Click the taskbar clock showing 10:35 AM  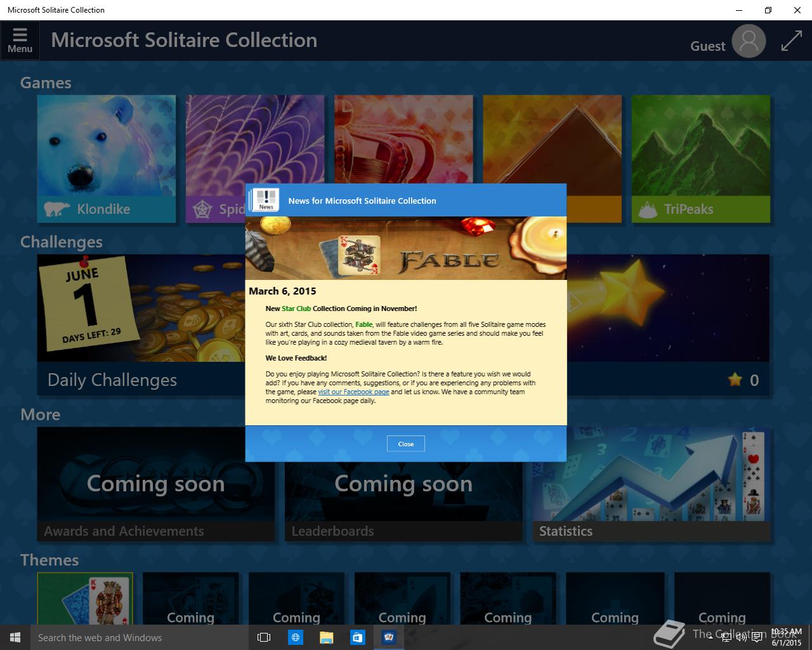point(787,637)
